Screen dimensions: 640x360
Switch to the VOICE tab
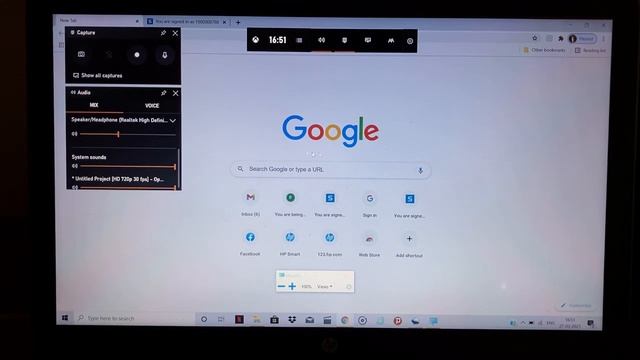pos(152,106)
